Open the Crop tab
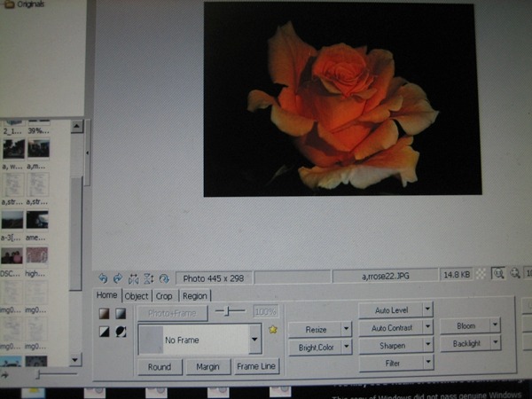 point(164,296)
